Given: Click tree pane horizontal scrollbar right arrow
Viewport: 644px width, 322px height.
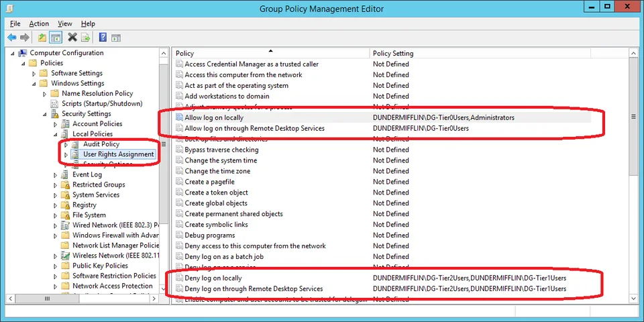Looking at the screenshot, I should (x=154, y=299).
